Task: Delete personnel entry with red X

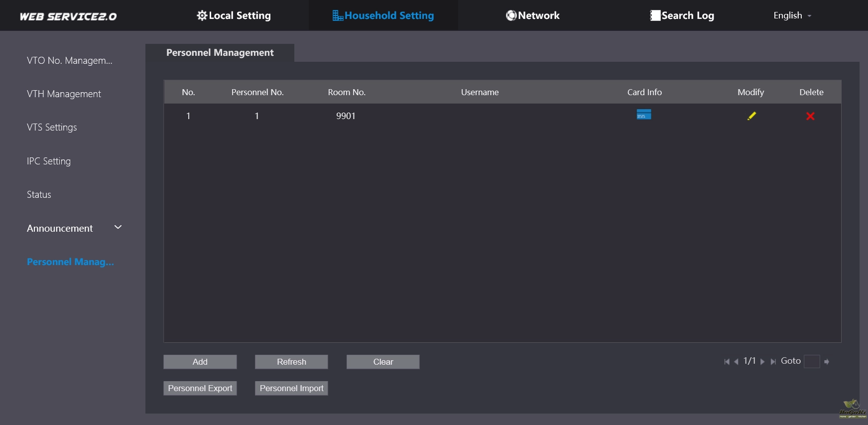Action: pos(810,116)
